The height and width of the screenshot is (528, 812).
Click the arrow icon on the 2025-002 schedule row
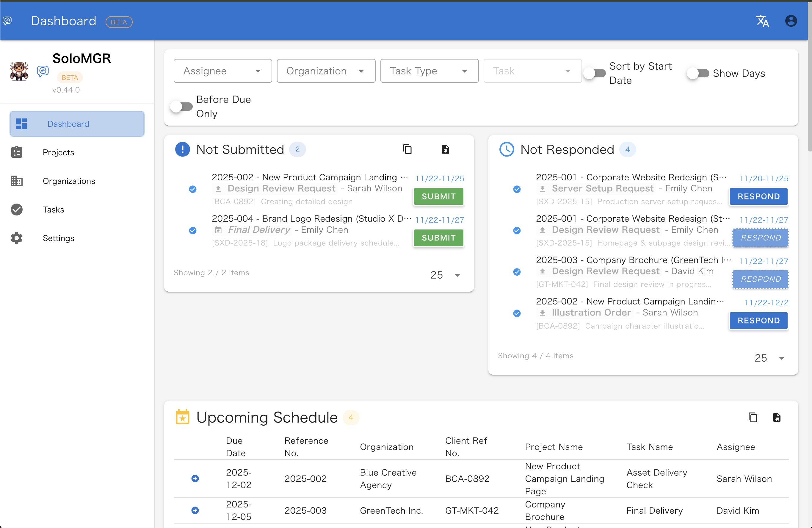[x=195, y=479]
